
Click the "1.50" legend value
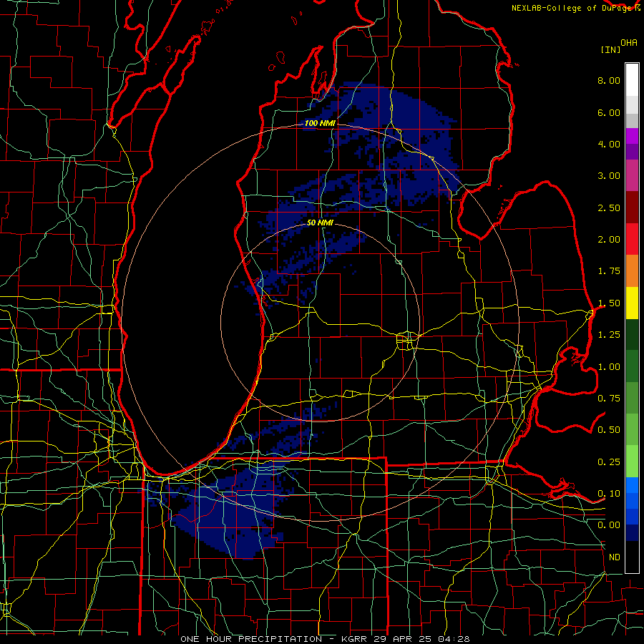click(x=609, y=303)
